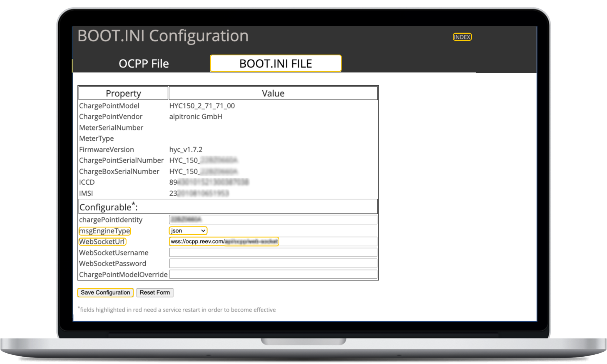
Task: Click the WebSocketUrl label
Action: [102, 242]
